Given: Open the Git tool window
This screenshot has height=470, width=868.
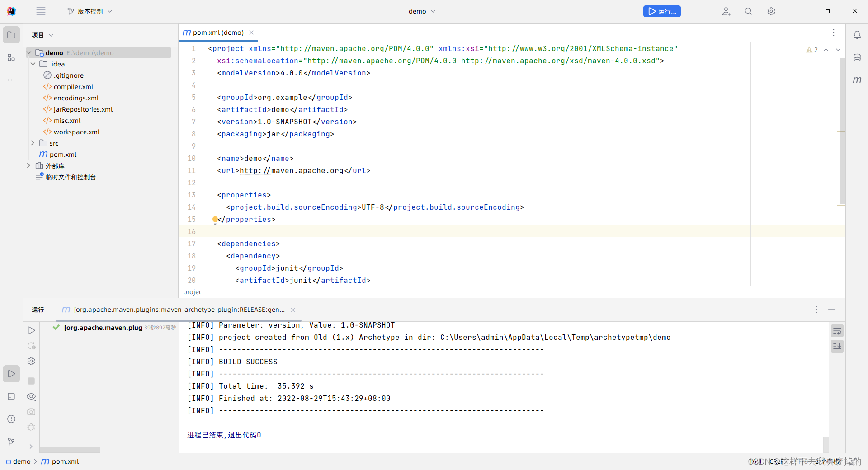Looking at the screenshot, I should coord(11,442).
